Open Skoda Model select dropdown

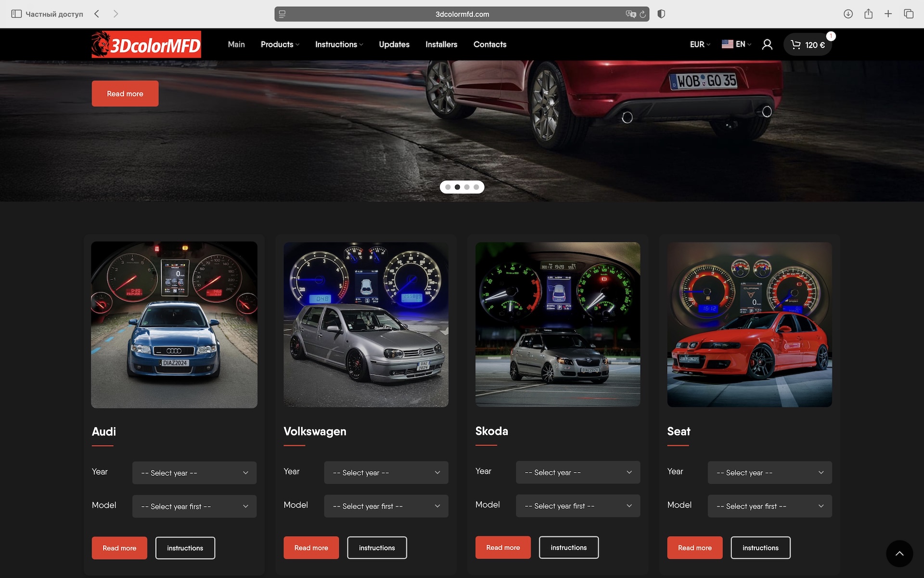coord(578,506)
